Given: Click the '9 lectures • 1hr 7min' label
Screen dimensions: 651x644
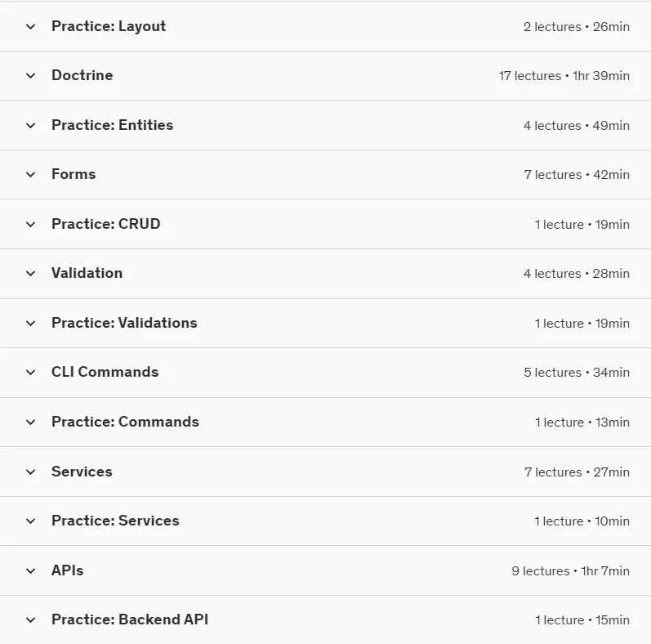Looking at the screenshot, I should click(x=570, y=571).
